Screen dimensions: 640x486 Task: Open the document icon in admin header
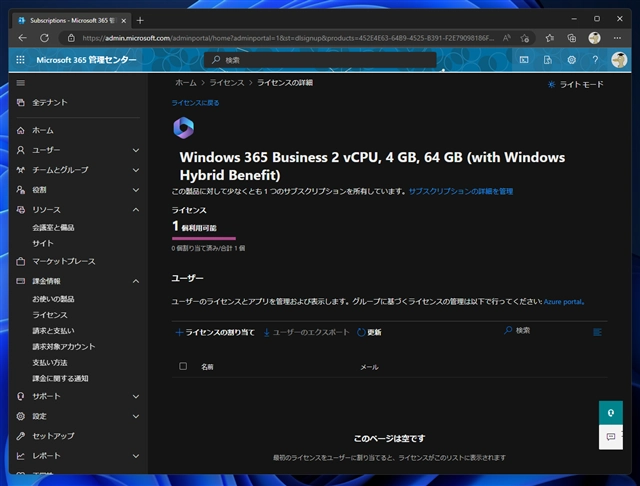547,60
